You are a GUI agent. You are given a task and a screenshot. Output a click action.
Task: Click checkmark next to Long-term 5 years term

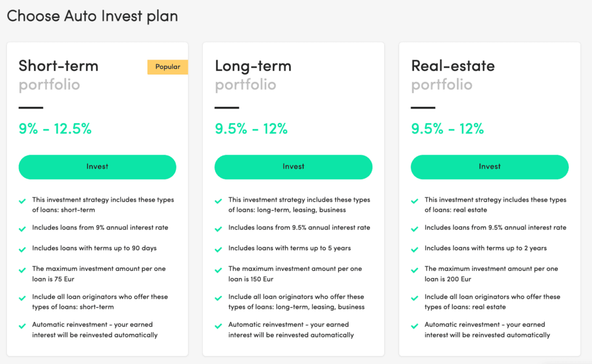pos(219,250)
